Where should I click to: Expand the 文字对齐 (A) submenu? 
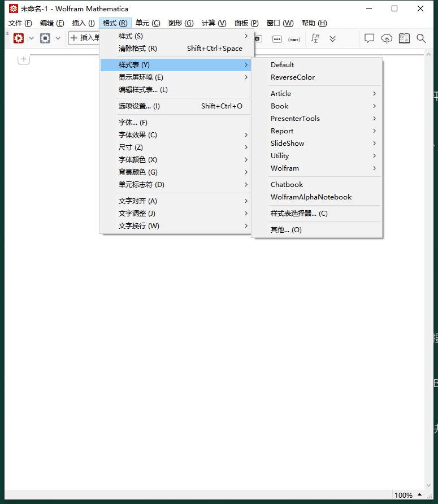pyautogui.click(x=176, y=201)
